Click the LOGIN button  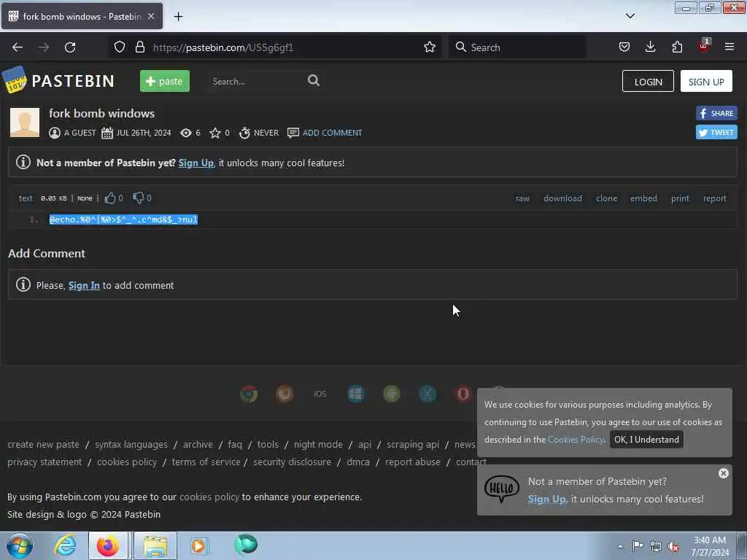pos(648,82)
